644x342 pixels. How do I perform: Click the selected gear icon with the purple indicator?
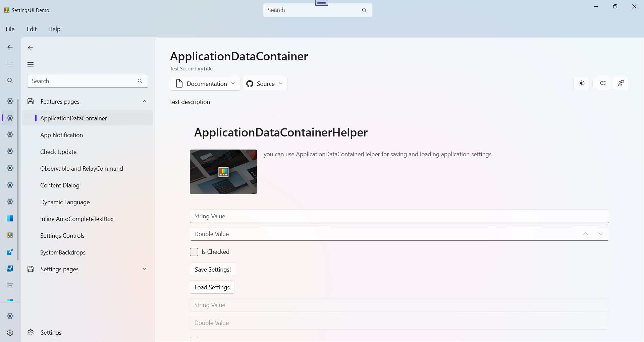(x=10, y=118)
